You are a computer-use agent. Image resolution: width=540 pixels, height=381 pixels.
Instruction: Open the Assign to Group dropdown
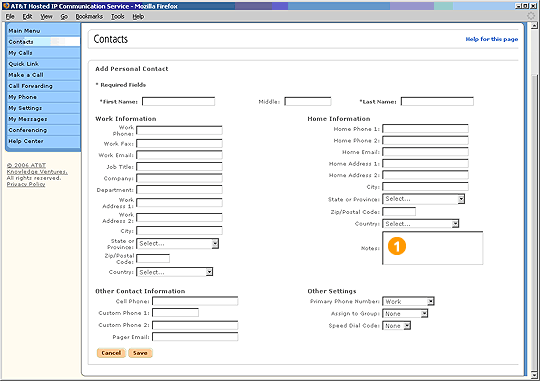tap(405, 313)
